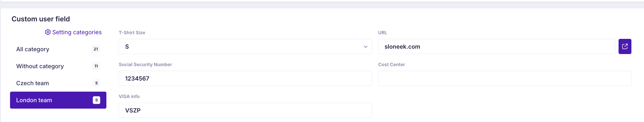Image resolution: width=644 pixels, height=122 pixels.
Task: Click the T-Shirt Size label
Action: [x=132, y=33]
